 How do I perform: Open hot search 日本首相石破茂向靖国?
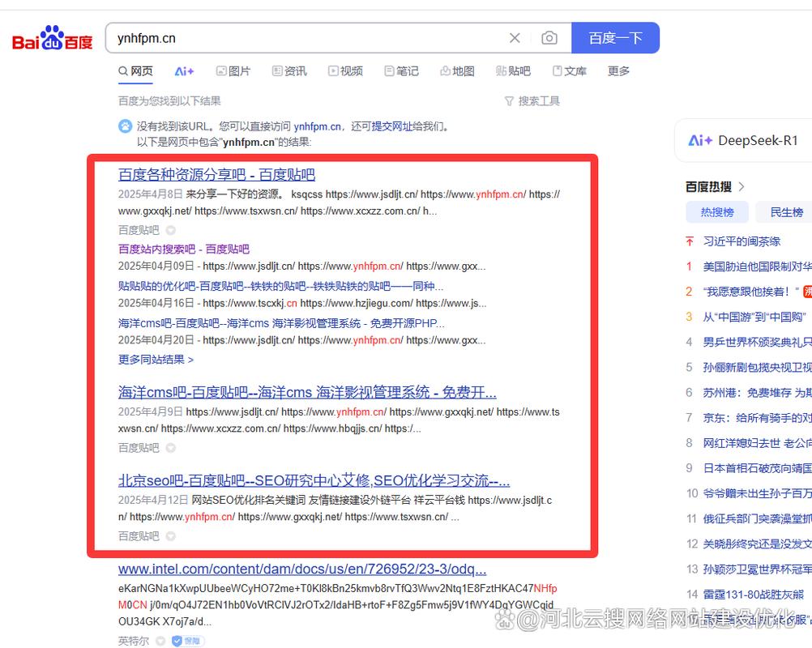(757, 468)
